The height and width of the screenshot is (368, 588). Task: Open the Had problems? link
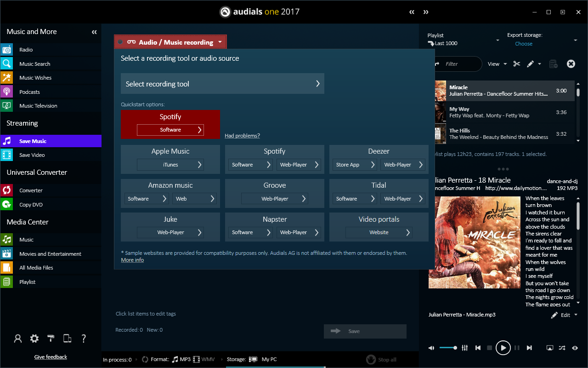click(242, 136)
